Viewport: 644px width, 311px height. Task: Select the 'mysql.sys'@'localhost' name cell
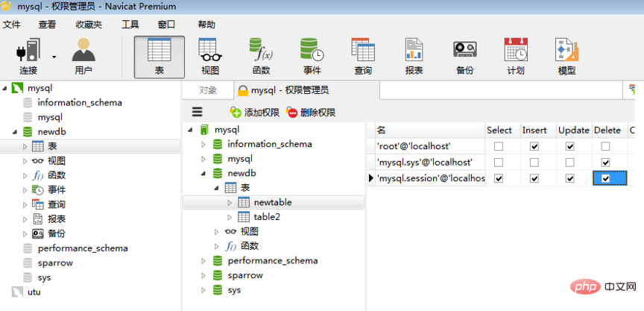click(429, 163)
